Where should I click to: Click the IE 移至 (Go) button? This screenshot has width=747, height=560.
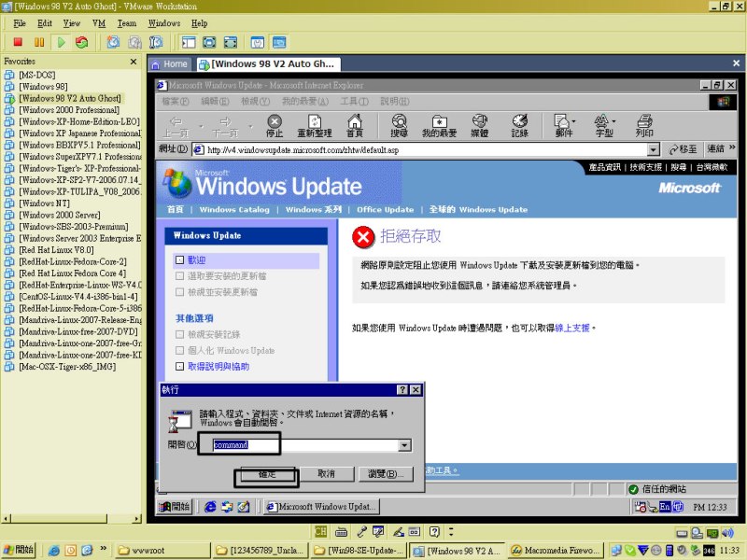click(x=683, y=149)
